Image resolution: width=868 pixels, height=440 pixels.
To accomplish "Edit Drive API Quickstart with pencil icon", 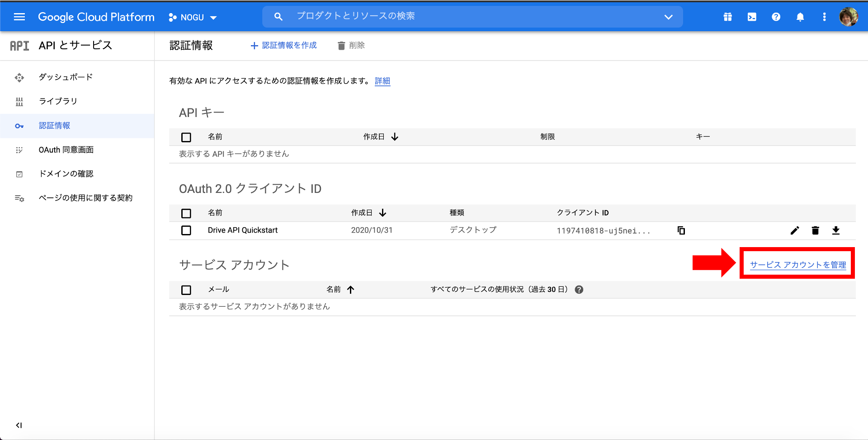I will (795, 231).
